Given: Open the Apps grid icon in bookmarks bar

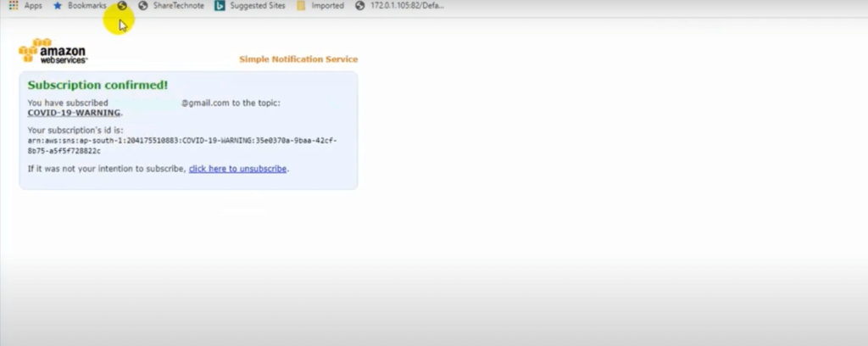Looking at the screenshot, I should 14,6.
